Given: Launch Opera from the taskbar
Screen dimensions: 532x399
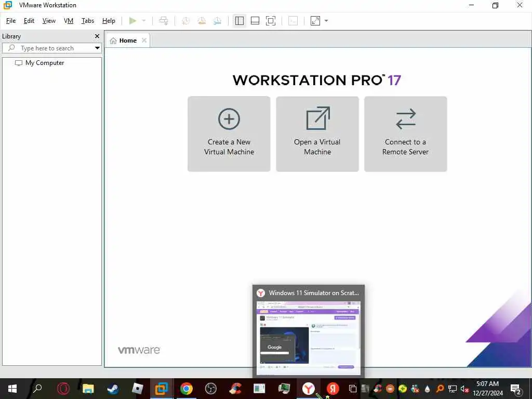Looking at the screenshot, I should (x=63, y=389).
